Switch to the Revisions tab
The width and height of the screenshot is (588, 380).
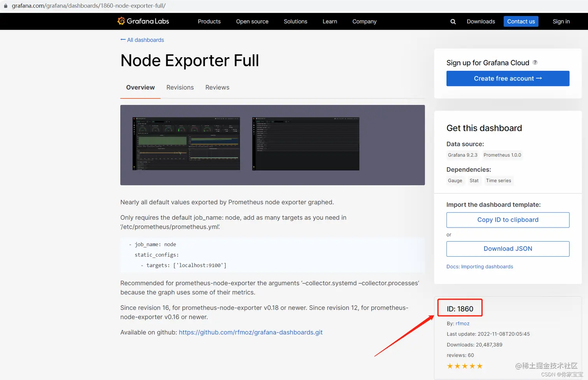[180, 88]
